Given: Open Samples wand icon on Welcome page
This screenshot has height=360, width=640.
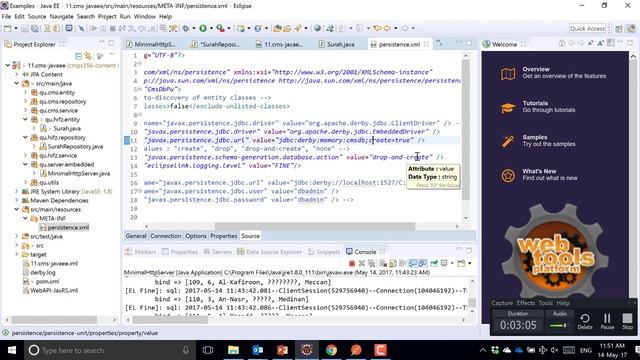Looking at the screenshot, I should (508, 142).
